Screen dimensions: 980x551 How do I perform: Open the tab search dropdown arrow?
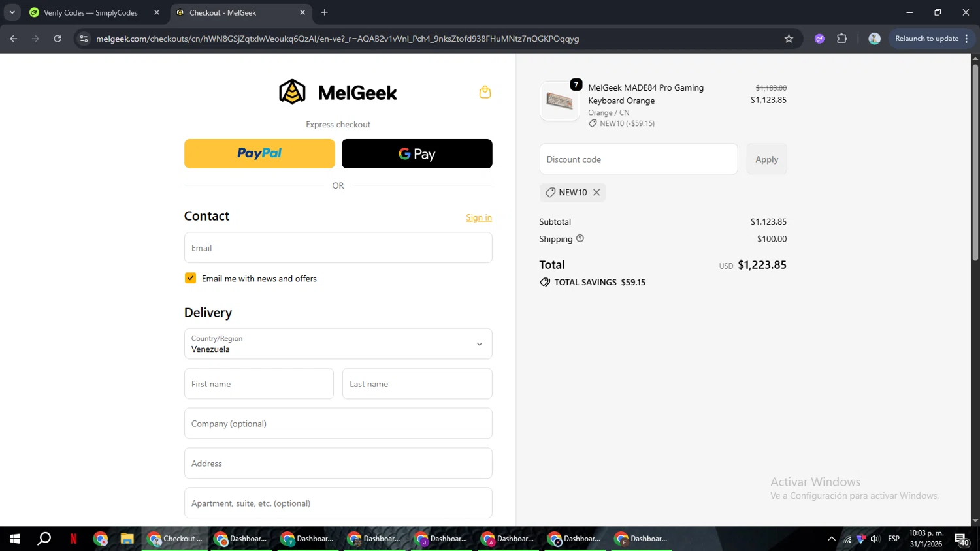click(12, 12)
